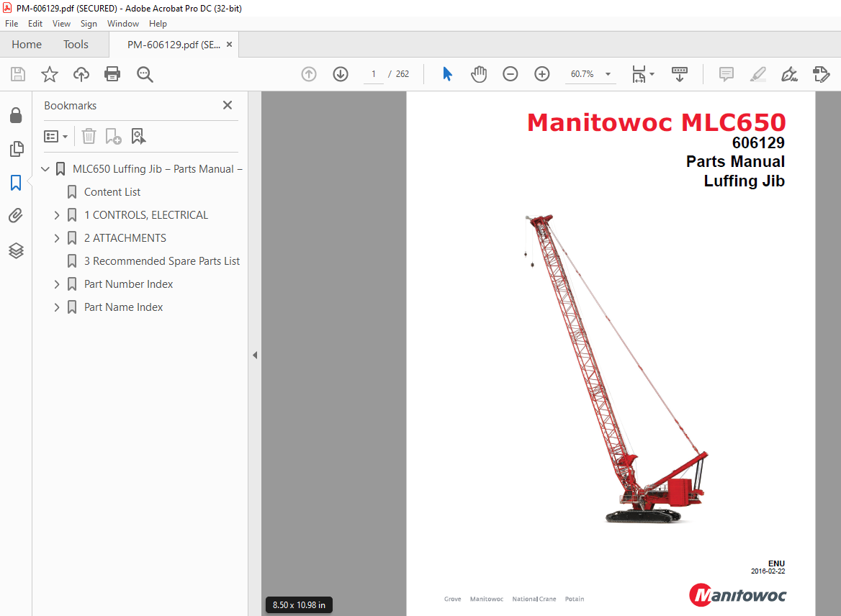Close the Bookmarks panel

click(228, 105)
